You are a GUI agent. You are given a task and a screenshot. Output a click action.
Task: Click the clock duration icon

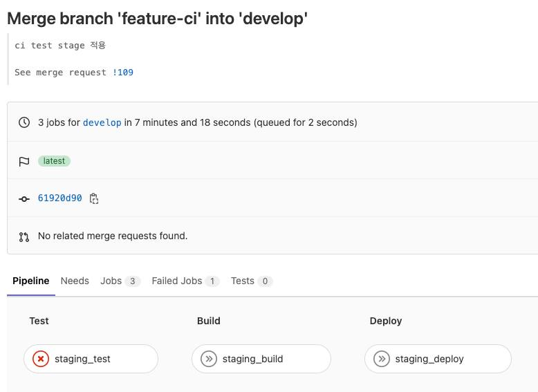click(24, 122)
